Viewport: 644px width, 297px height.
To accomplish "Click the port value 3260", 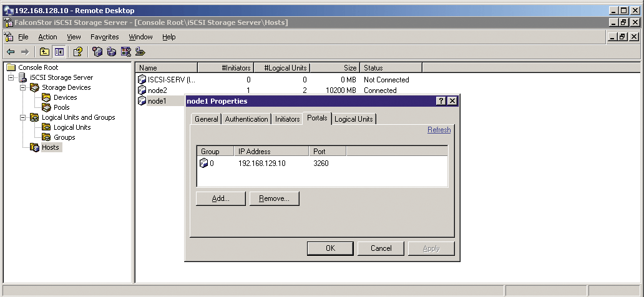I will 321,163.
